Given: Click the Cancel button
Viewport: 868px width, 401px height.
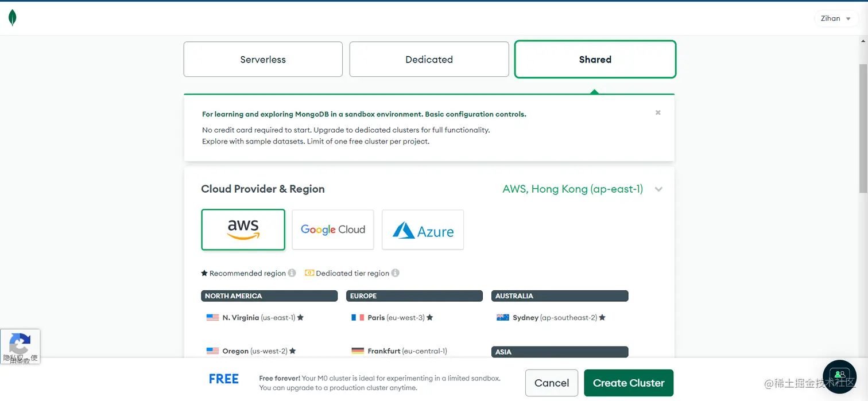Looking at the screenshot, I should [x=552, y=383].
